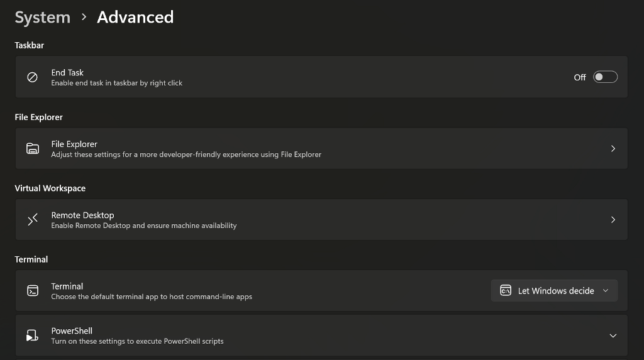This screenshot has height=360, width=644.
Task: Open File Explorer settings via right chevron
Action: (613, 149)
